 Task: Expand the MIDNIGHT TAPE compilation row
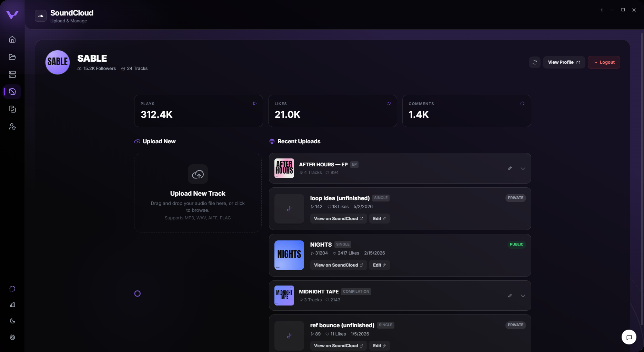(523, 296)
